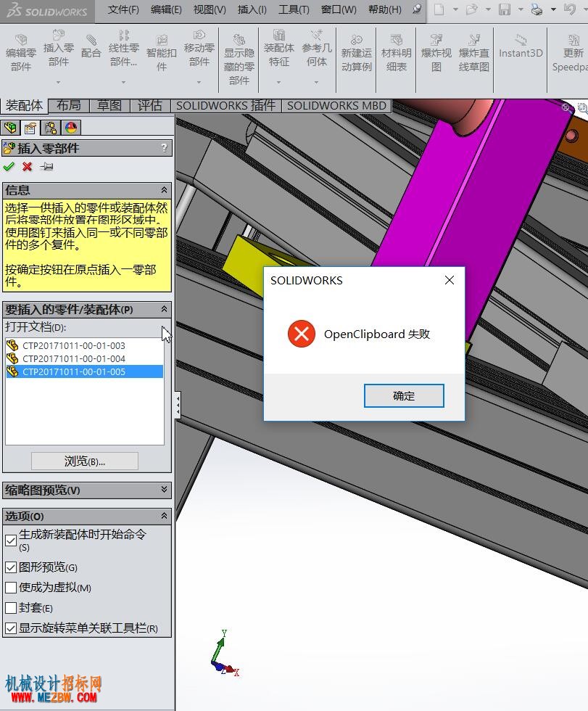Open the Assembly Features tool

click(278, 35)
